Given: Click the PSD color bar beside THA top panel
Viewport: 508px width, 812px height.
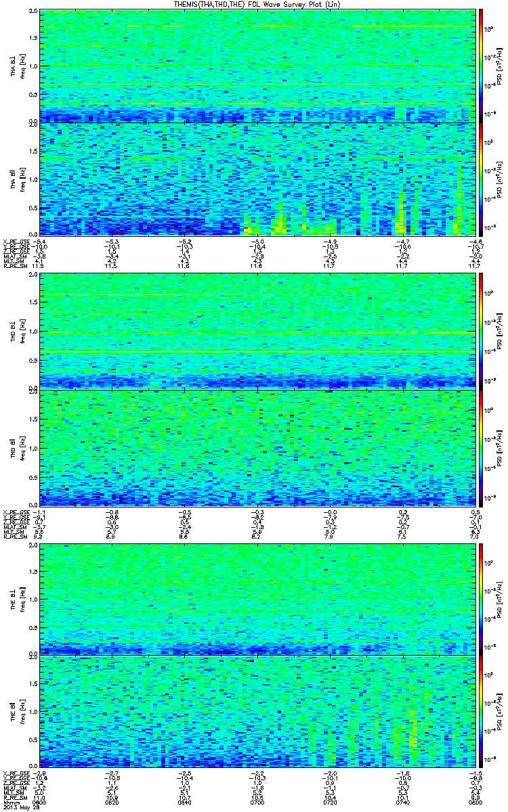Looking at the screenshot, I should [481, 66].
